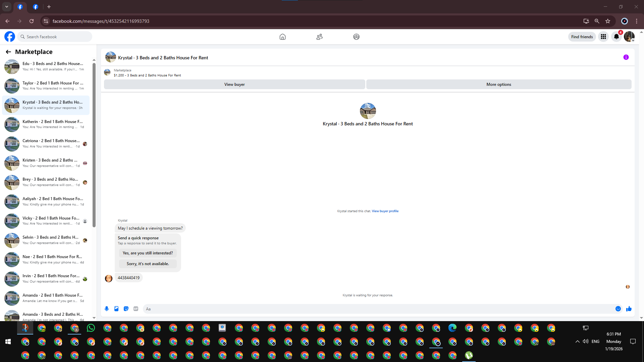Click the Search Facebook field
The height and width of the screenshot is (362, 644).
pyautogui.click(x=55, y=37)
